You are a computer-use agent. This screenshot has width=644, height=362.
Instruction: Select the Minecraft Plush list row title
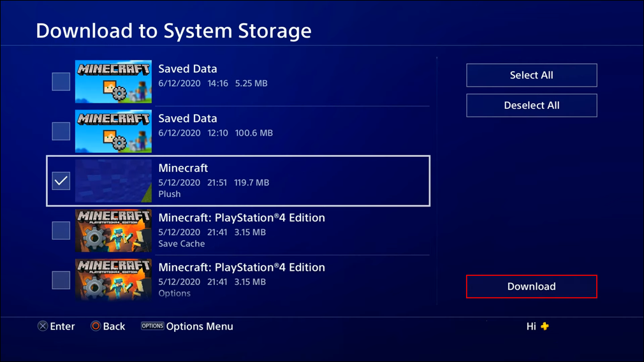coord(183,168)
